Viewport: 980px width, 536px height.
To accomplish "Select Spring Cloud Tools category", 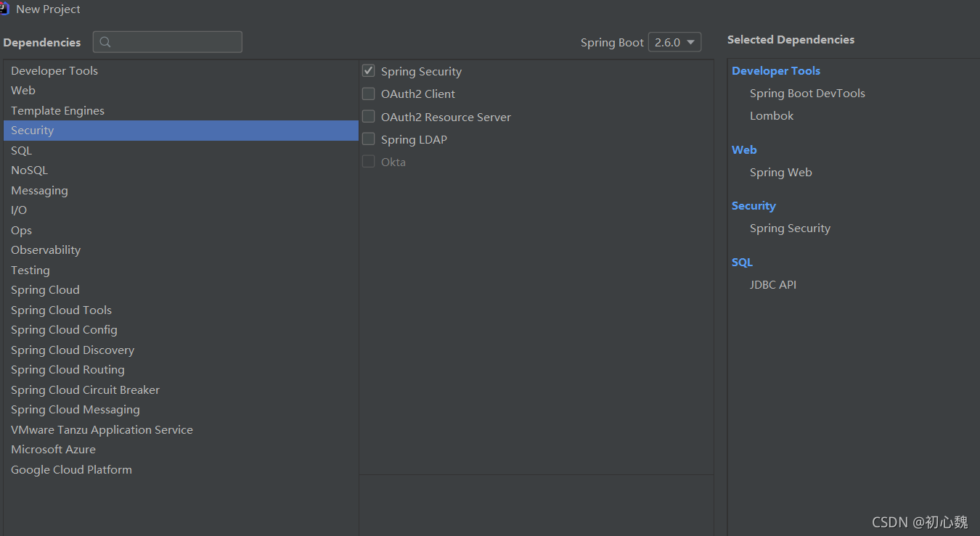I will coord(181,310).
